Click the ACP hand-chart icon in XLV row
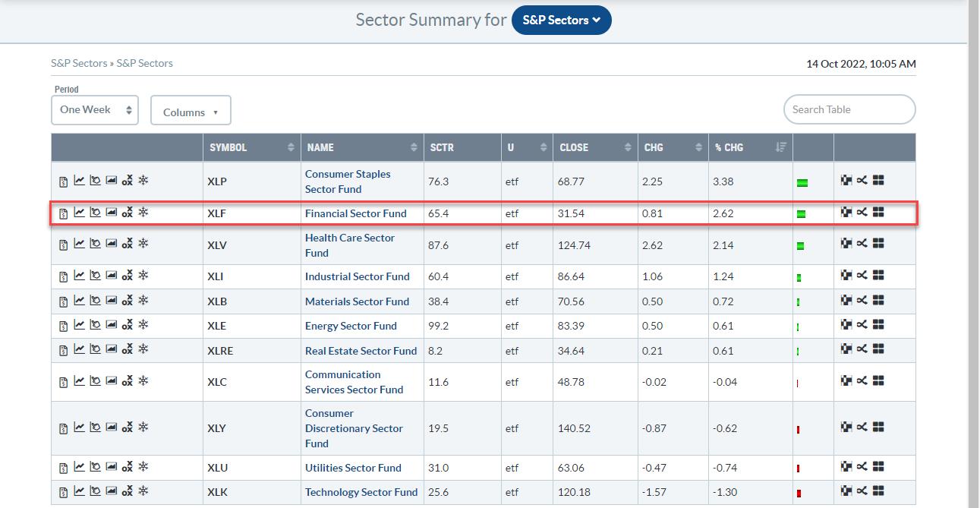 point(95,244)
